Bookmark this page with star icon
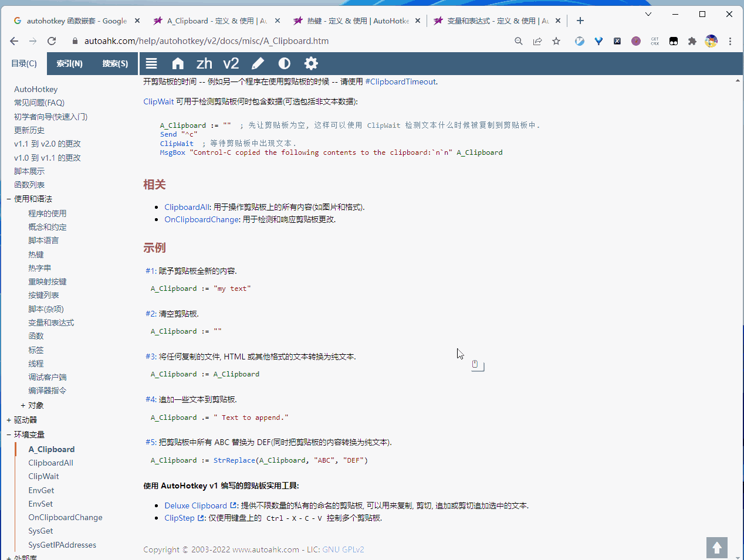This screenshot has height=560, width=744. pos(556,41)
